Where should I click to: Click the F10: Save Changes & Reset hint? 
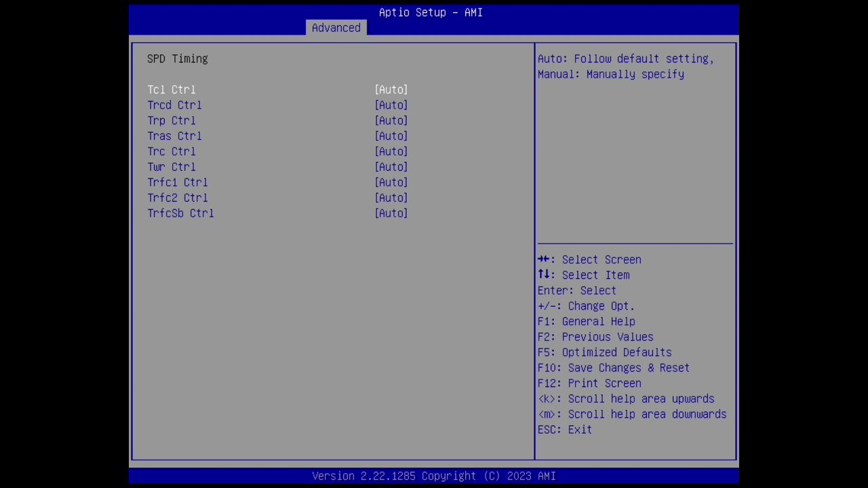tap(614, 368)
